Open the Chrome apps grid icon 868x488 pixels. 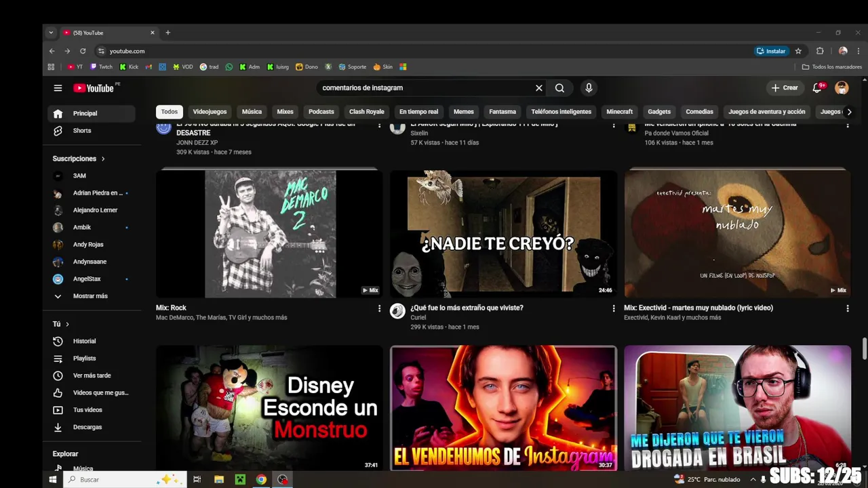pyautogui.click(x=51, y=67)
